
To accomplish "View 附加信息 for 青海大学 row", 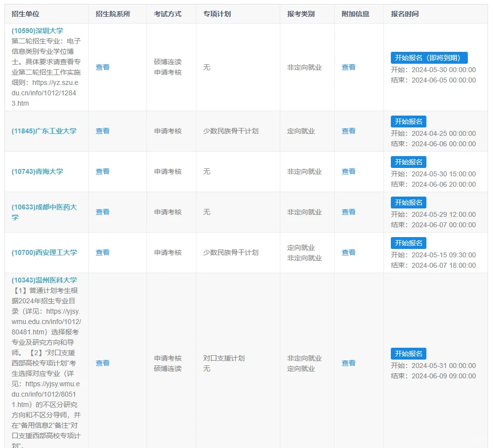I will click(x=348, y=171).
